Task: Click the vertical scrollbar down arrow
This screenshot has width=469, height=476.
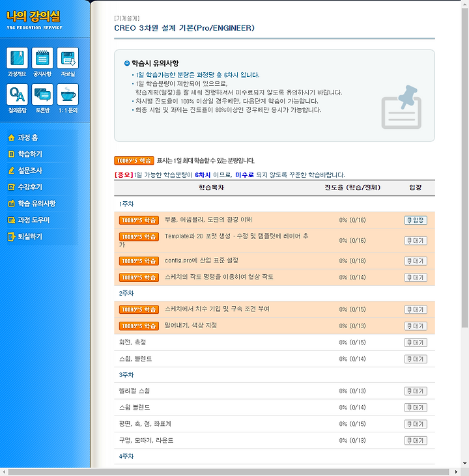Action: point(464,464)
